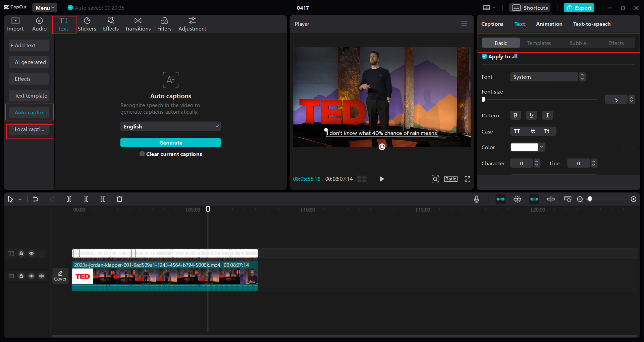Open the language selection dropdown showing English

click(x=170, y=126)
